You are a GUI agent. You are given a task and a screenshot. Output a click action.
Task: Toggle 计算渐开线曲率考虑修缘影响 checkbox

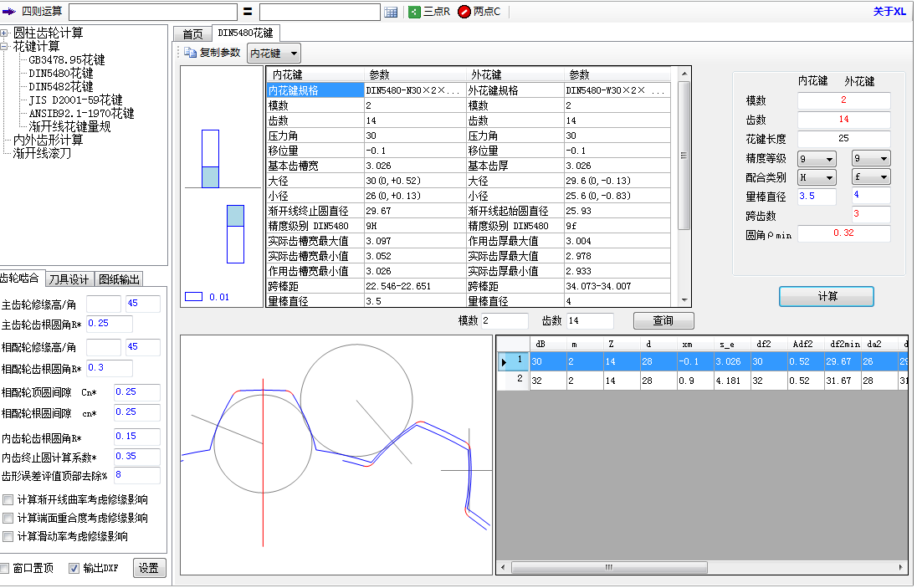click(8, 500)
